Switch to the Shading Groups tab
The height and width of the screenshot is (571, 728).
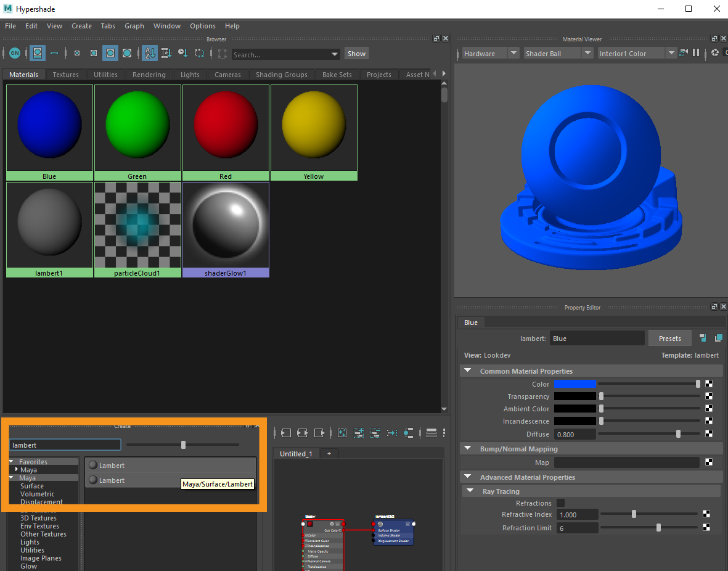(281, 75)
